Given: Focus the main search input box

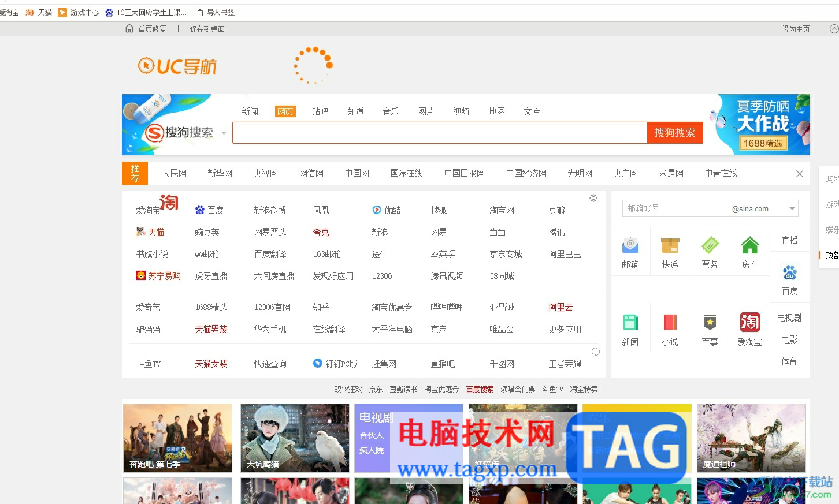Looking at the screenshot, I should 440,133.
